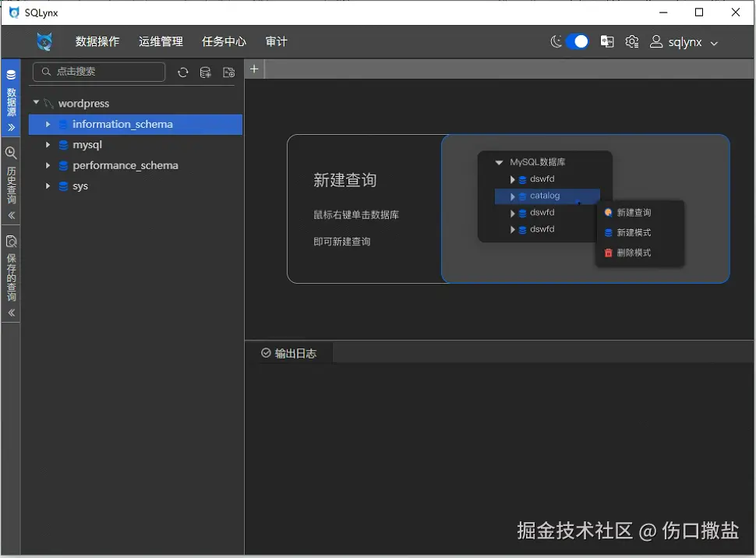756x558 pixels.
Task: Click the wordpress connection icon
Action: 48,103
